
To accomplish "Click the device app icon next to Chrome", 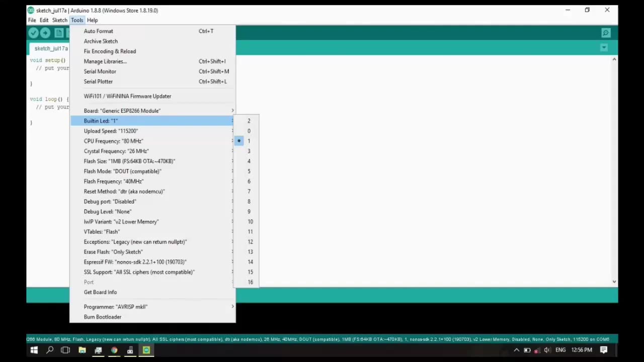I will pos(130,350).
